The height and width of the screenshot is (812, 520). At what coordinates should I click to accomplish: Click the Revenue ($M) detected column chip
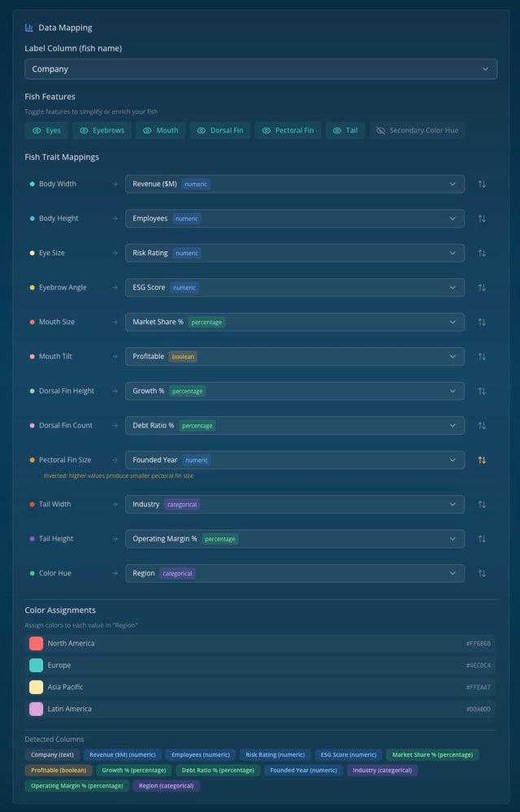click(122, 755)
